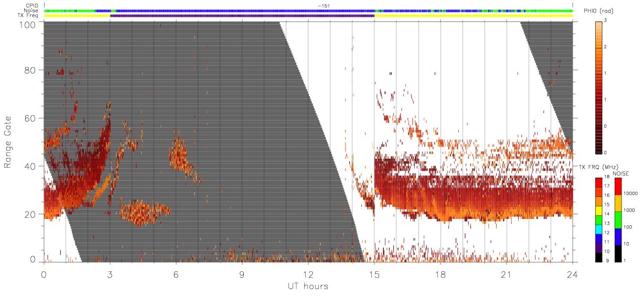Click the 21 tick on UT hours axis
The height and width of the screenshot is (297, 644).
click(506, 274)
